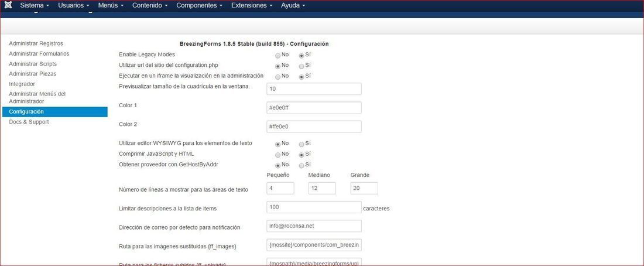Click the Joomla logo icon
Screen dimensions: 644x266
pos(8,5)
